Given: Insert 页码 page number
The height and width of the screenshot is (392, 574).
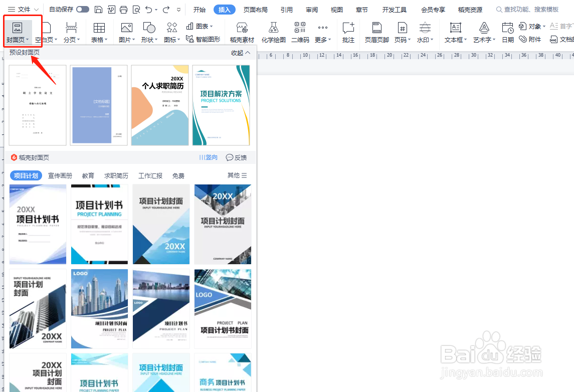Looking at the screenshot, I should pos(403,32).
